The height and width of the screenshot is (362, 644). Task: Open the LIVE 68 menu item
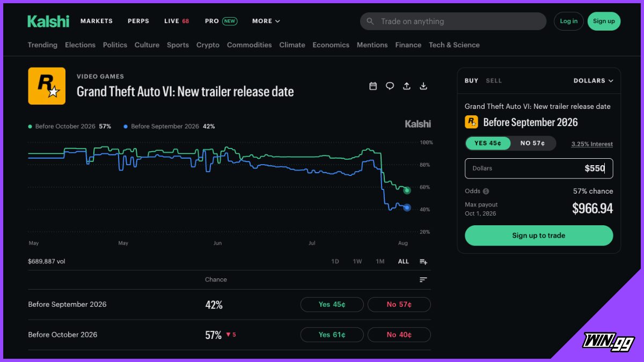(177, 21)
